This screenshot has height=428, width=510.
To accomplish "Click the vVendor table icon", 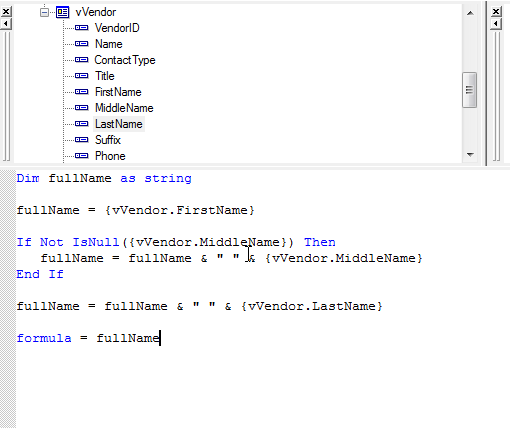I will [62, 12].
